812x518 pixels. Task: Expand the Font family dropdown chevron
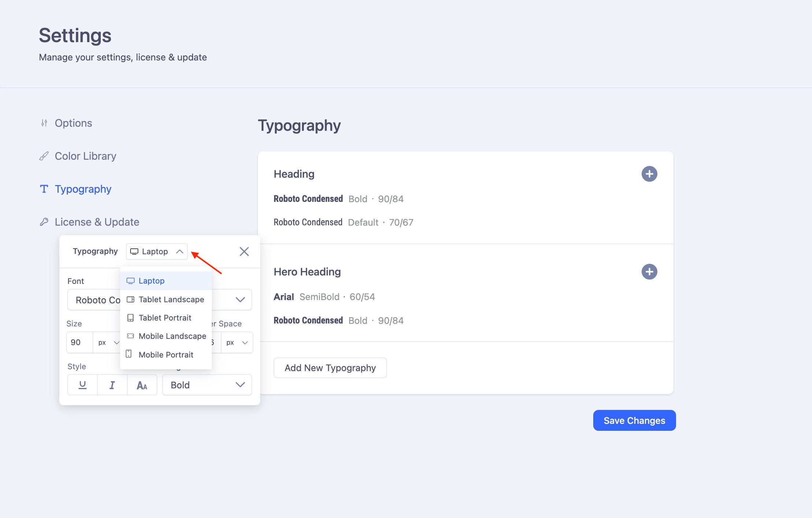240,300
